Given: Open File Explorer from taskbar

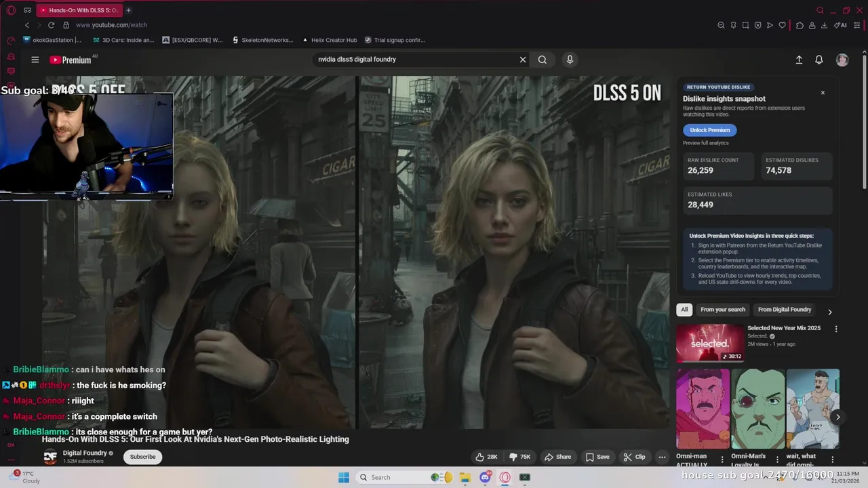Looking at the screenshot, I should (x=465, y=477).
